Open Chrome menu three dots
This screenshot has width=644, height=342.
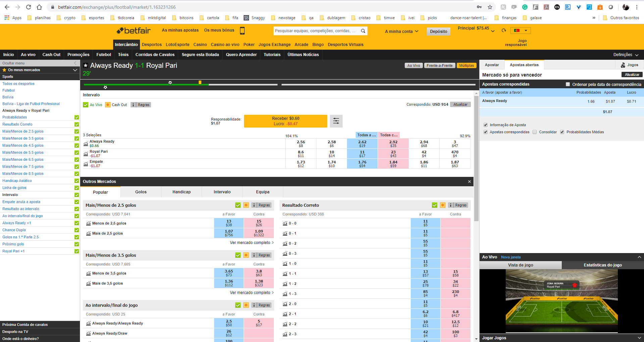tap(637, 7)
